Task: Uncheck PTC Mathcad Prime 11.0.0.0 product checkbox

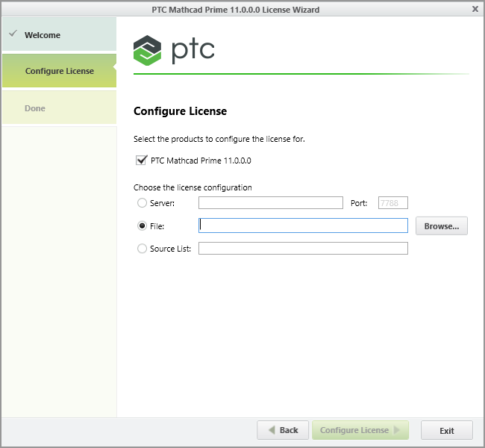Action: [141, 161]
